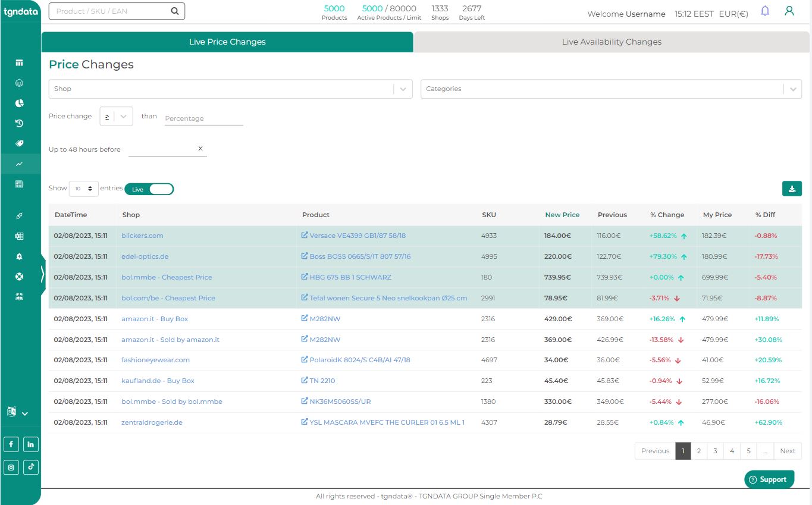Open the Shop filter dropdown
The width and height of the screenshot is (812, 505).
(230, 89)
